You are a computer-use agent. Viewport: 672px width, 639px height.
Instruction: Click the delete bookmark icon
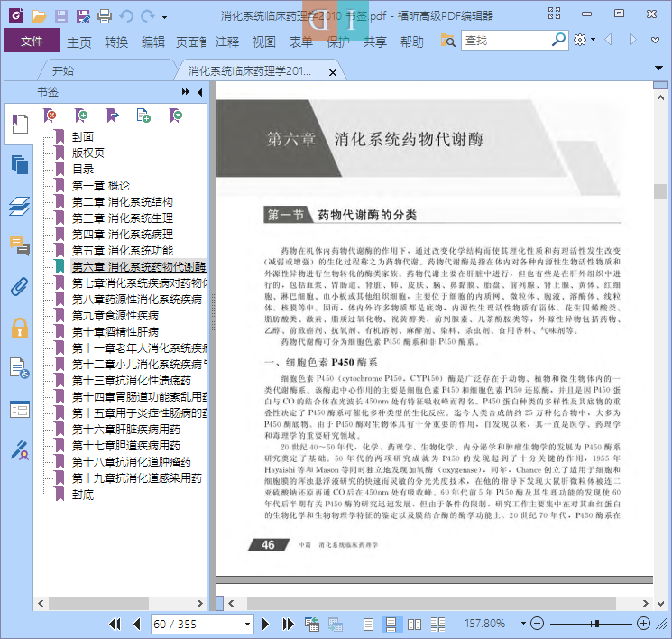(x=50, y=116)
